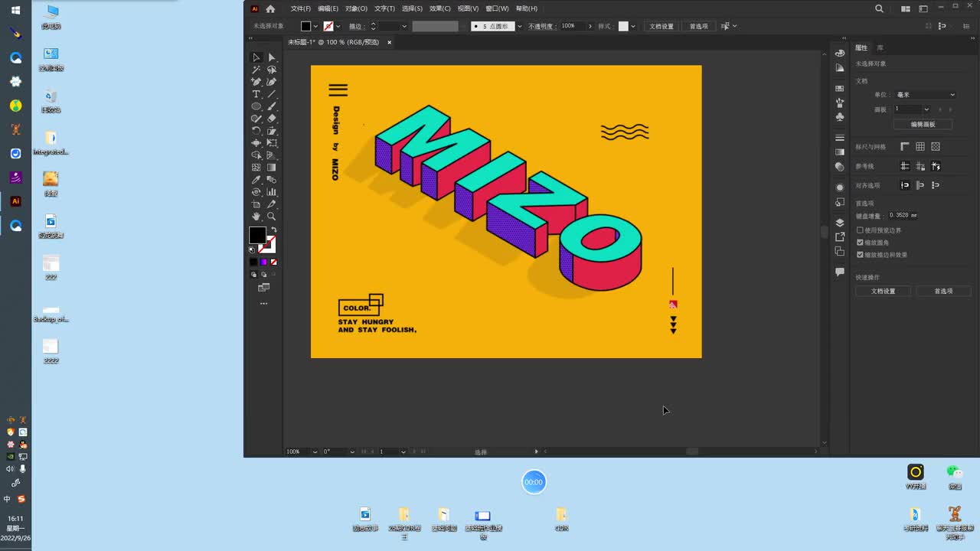Click 首选项 button under 快速操作

pos(943,292)
